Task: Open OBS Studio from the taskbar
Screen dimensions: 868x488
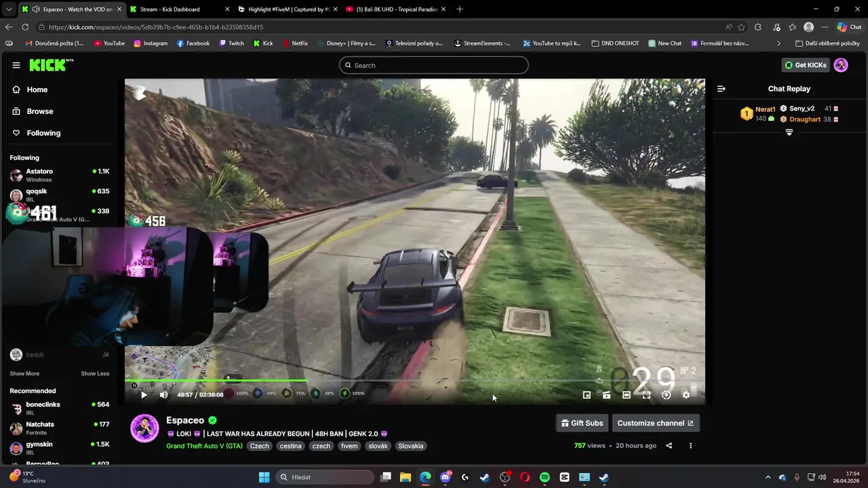Action: click(505, 477)
